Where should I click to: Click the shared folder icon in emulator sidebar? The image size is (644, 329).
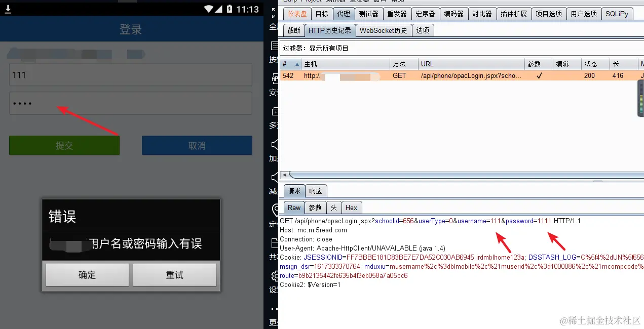[274, 243]
